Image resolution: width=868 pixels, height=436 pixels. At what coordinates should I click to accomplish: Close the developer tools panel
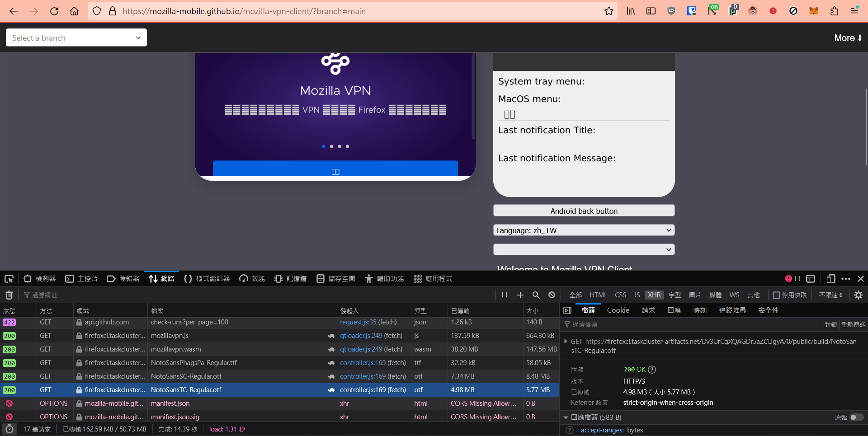click(x=861, y=279)
